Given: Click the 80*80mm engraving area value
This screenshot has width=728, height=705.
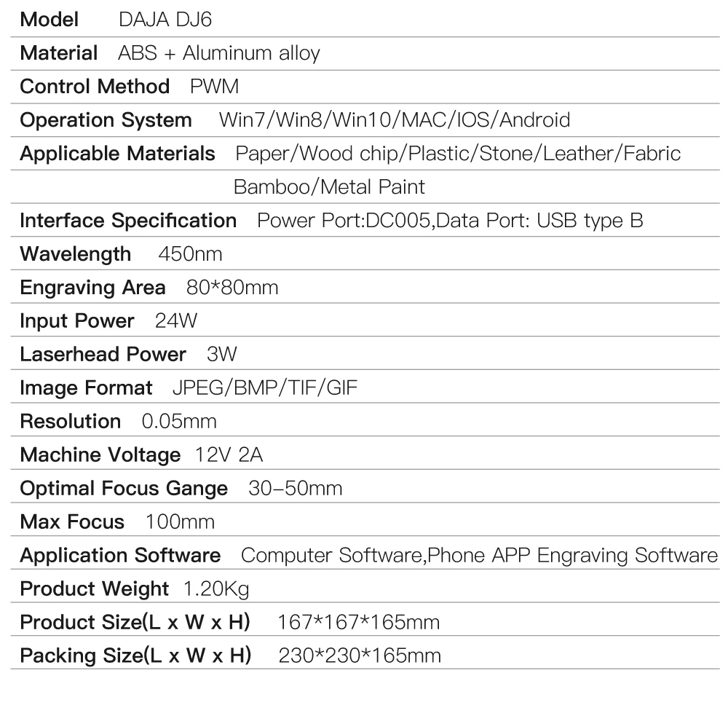Looking at the screenshot, I should pyautogui.click(x=232, y=288).
